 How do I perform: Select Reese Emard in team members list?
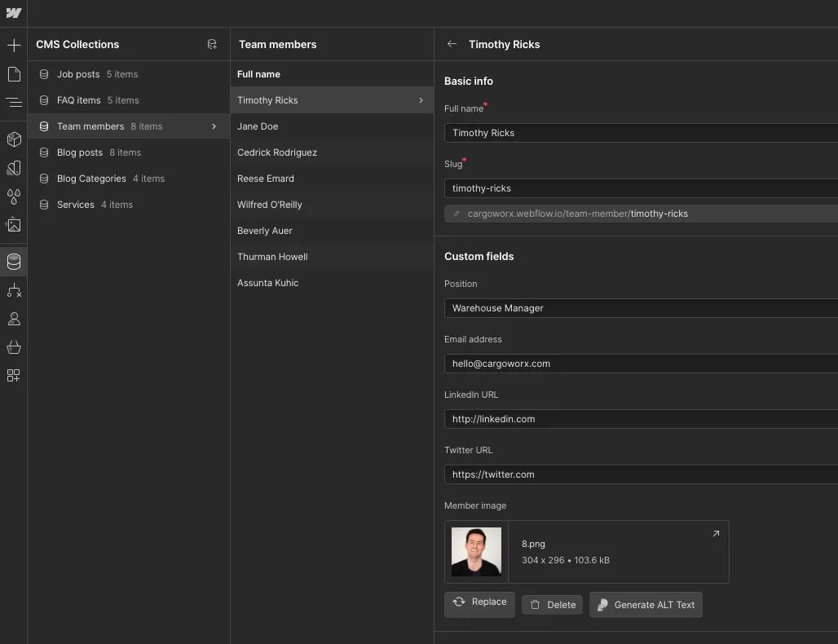(x=332, y=179)
